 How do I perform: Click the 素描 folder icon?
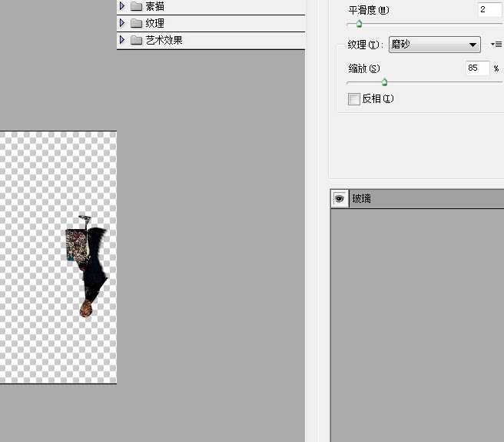pyautogui.click(x=137, y=7)
